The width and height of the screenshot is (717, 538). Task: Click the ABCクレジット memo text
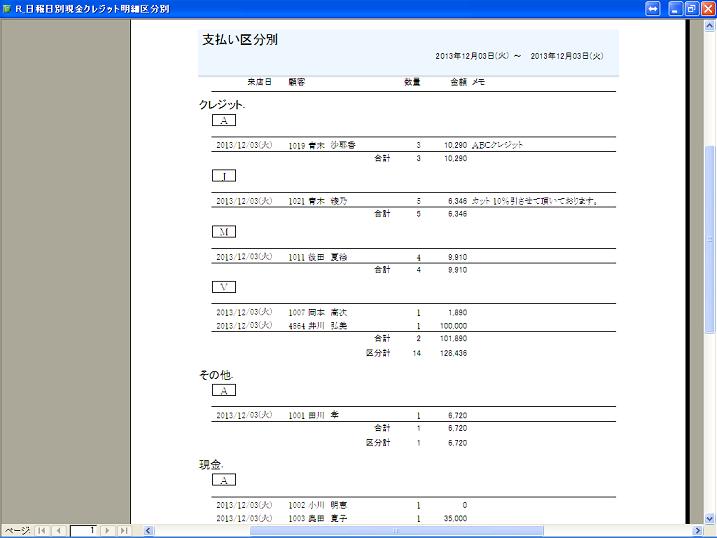tap(497, 145)
